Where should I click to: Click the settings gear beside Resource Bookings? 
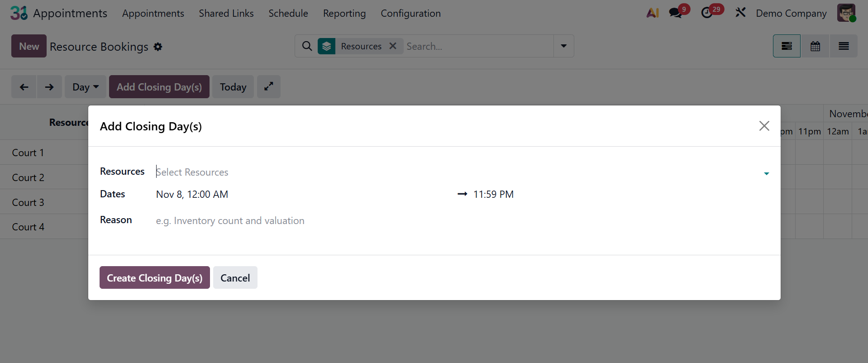(x=158, y=47)
